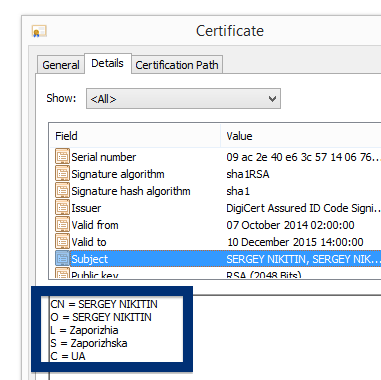381x380 pixels.
Task: Click the RSA (2048 Bits) value
Action: 264,275
